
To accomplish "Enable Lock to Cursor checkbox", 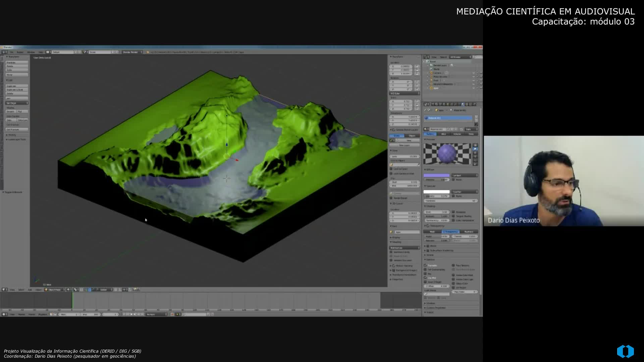I will (x=391, y=169).
